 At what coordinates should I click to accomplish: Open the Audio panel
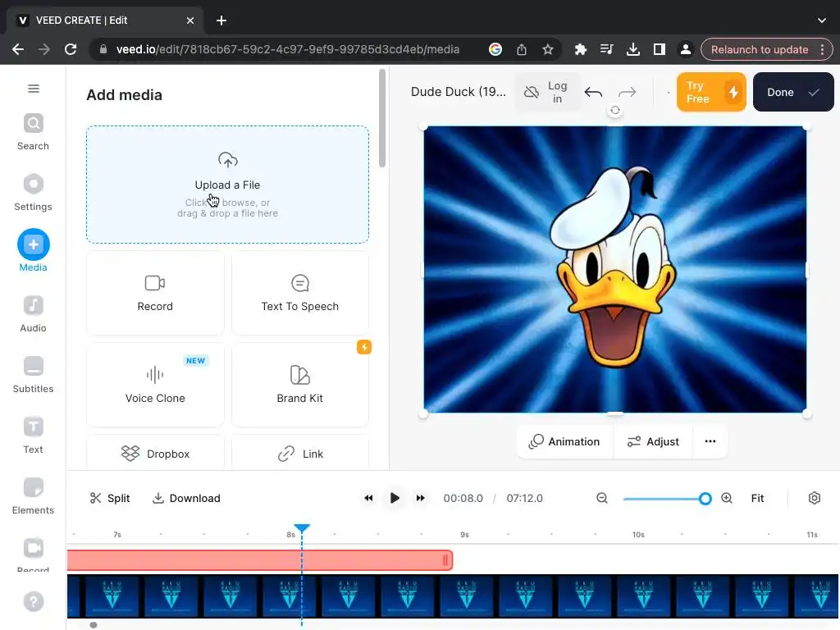33,314
